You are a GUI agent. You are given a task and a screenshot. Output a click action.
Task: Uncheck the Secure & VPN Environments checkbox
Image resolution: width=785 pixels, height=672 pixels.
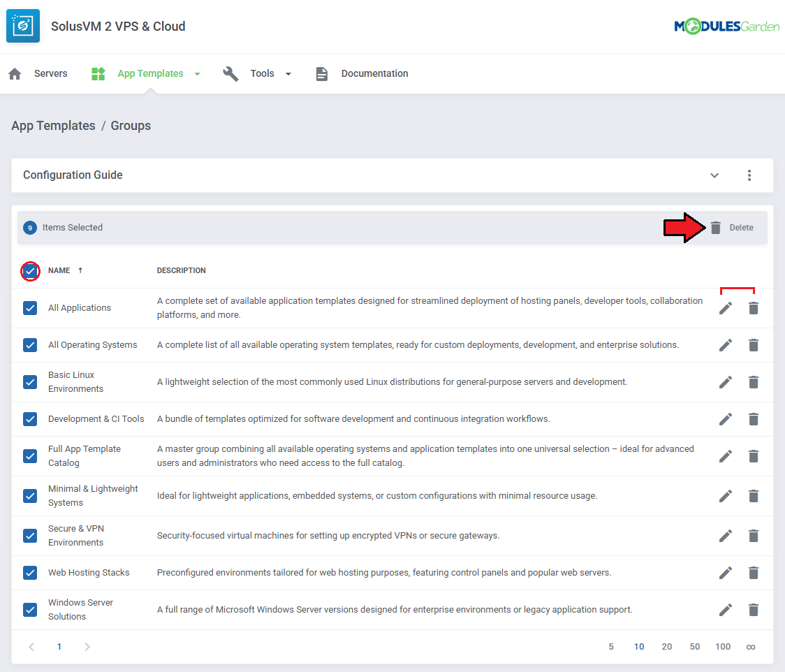coord(30,536)
